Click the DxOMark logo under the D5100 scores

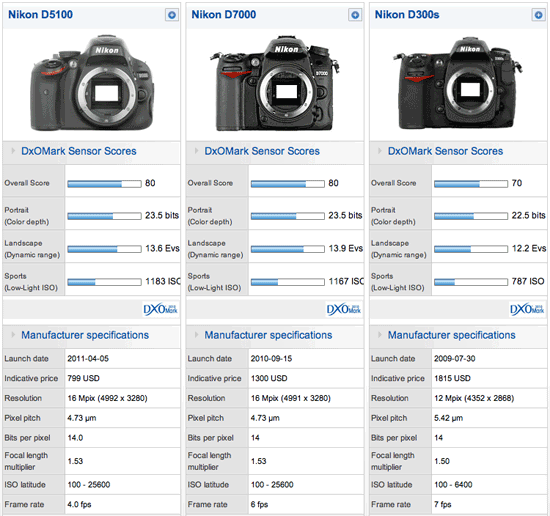(161, 309)
